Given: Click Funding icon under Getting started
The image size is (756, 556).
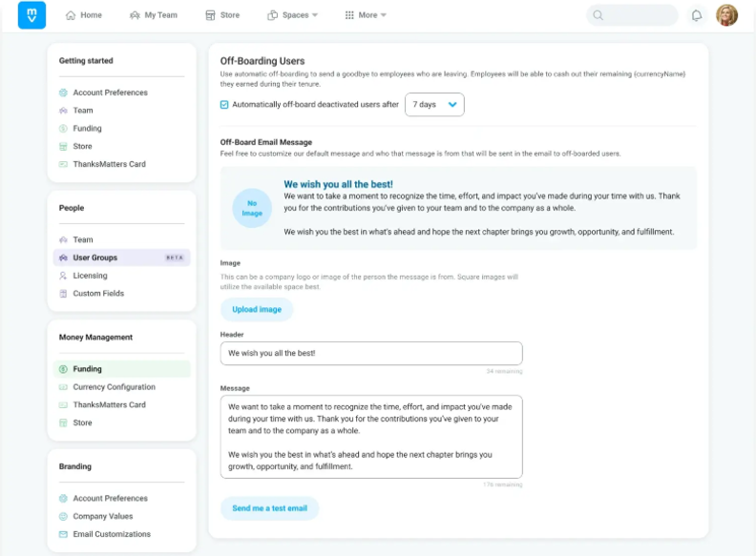Looking at the screenshot, I should click(63, 128).
